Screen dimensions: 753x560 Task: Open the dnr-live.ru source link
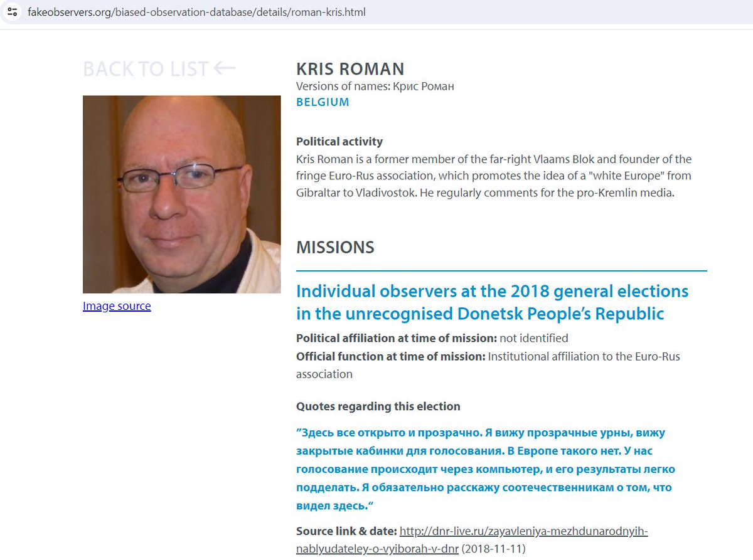472,539
